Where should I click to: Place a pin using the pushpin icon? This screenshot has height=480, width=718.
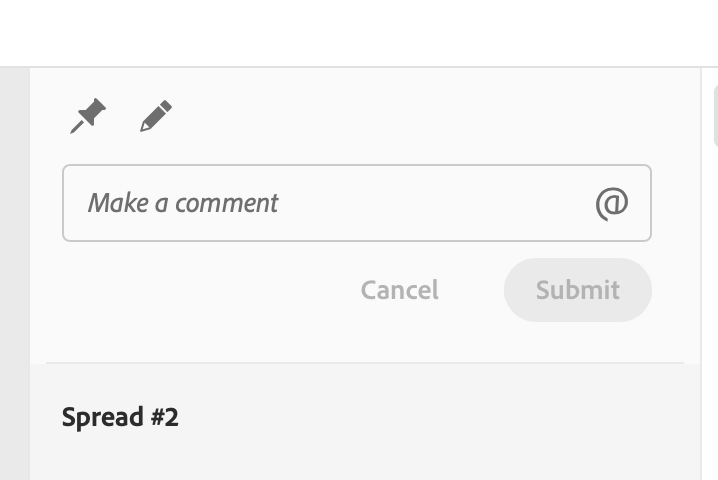click(88, 116)
